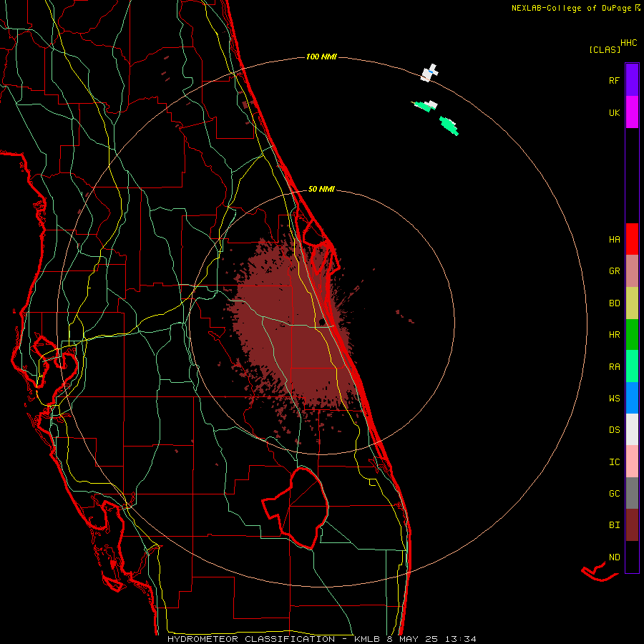Click the BD legend label

(614, 303)
